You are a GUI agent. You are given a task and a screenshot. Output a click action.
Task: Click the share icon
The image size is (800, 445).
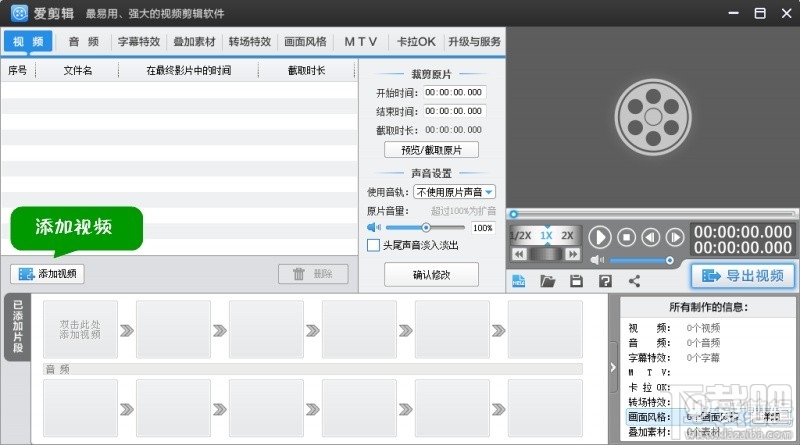tap(634, 281)
